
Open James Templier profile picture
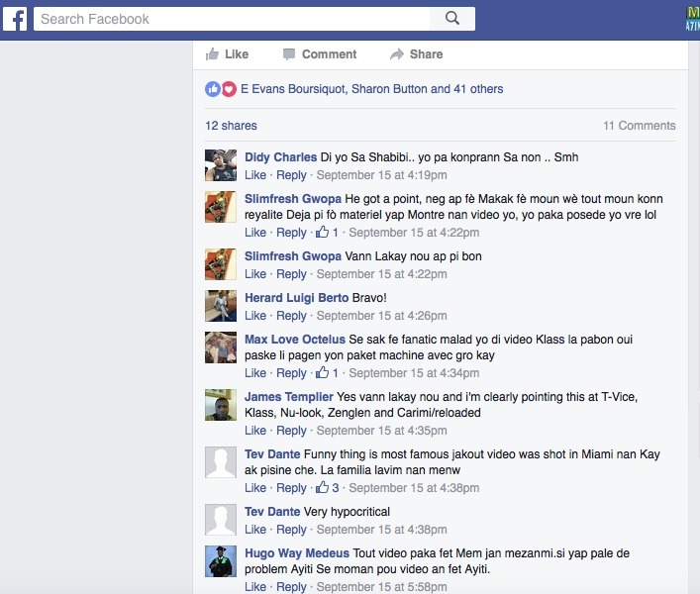point(221,405)
